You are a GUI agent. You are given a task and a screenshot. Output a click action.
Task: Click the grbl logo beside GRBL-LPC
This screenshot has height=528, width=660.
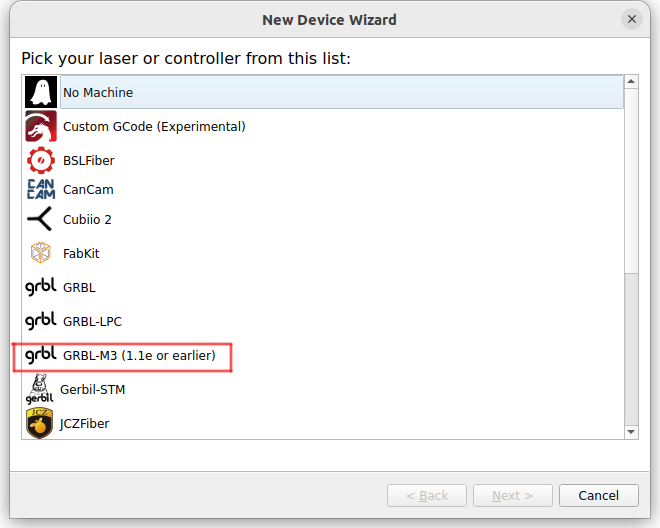point(41,321)
